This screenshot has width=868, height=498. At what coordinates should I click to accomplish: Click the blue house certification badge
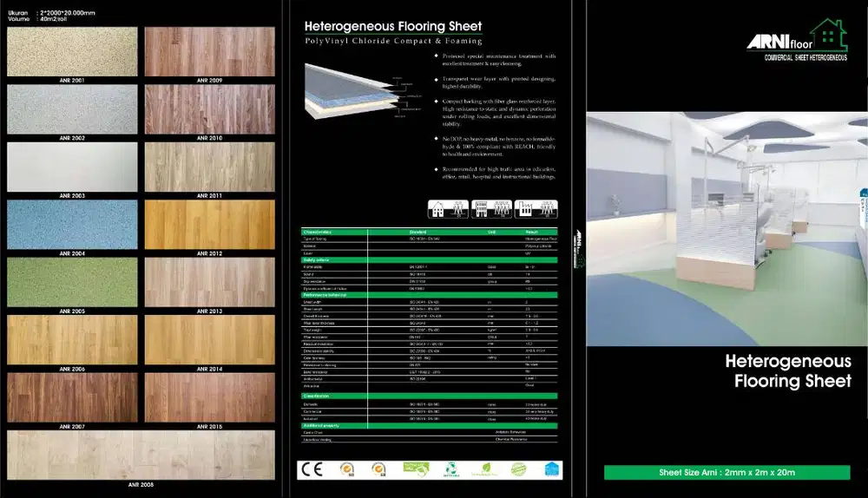click(552, 469)
